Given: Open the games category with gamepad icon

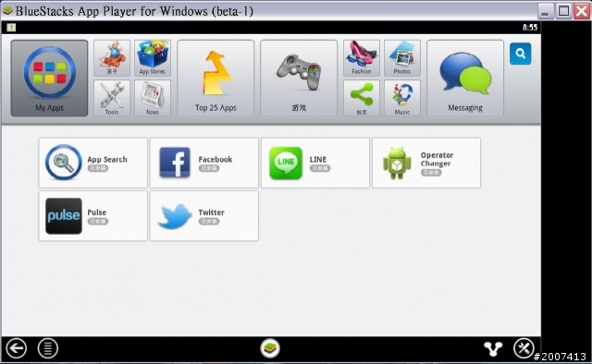Looking at the screenshot, I should 299,79.
